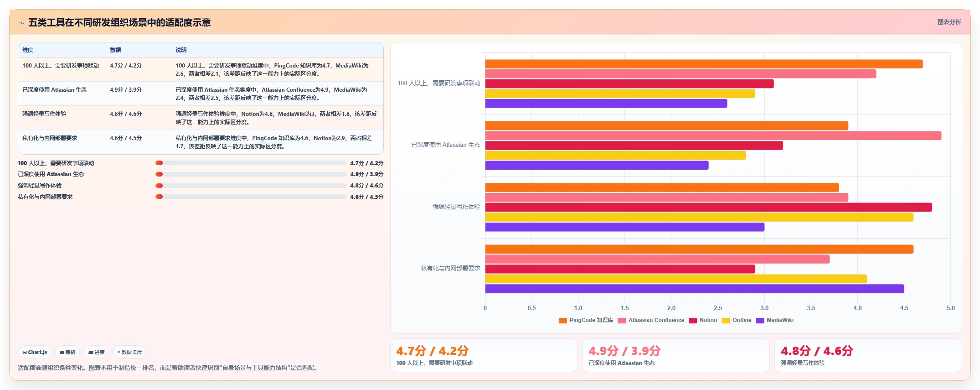The width and height of the screenshot is (980, 390).
Task: Click the red Notion bar in the 100 人以上 group
Action: (x=629, y=84)
